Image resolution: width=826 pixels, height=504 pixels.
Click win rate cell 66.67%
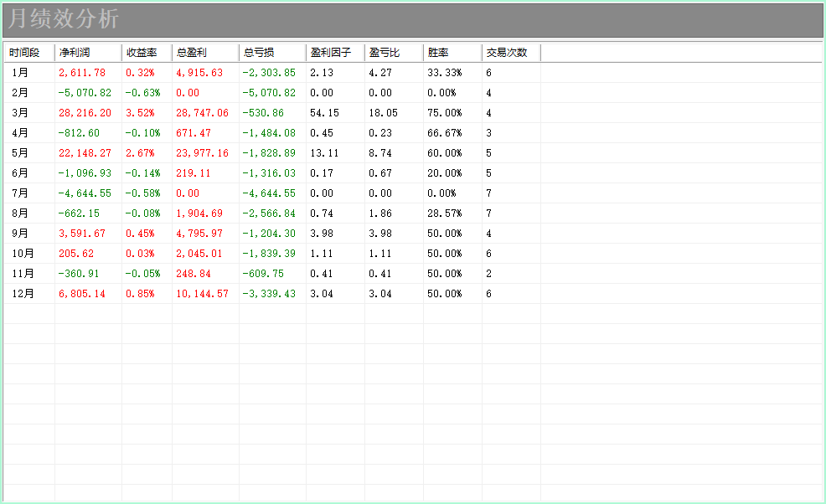(x=445, y=133)
